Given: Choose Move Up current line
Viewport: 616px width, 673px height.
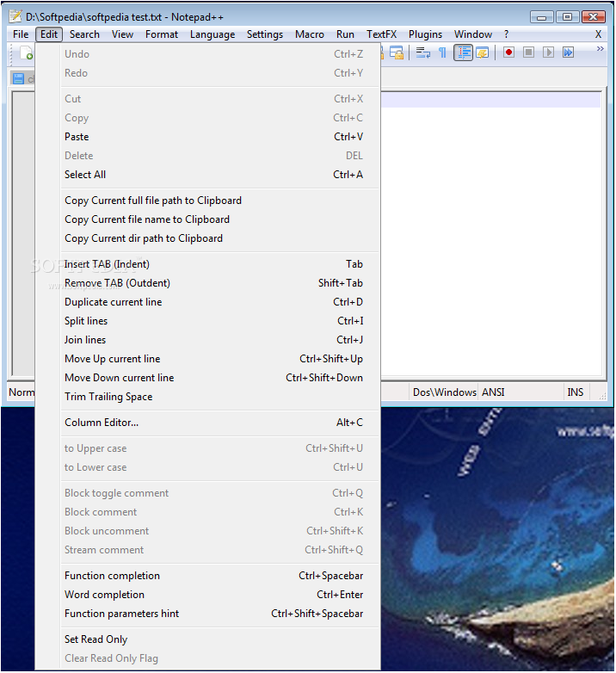Looking at the screenshot, I should coord(208,359).
